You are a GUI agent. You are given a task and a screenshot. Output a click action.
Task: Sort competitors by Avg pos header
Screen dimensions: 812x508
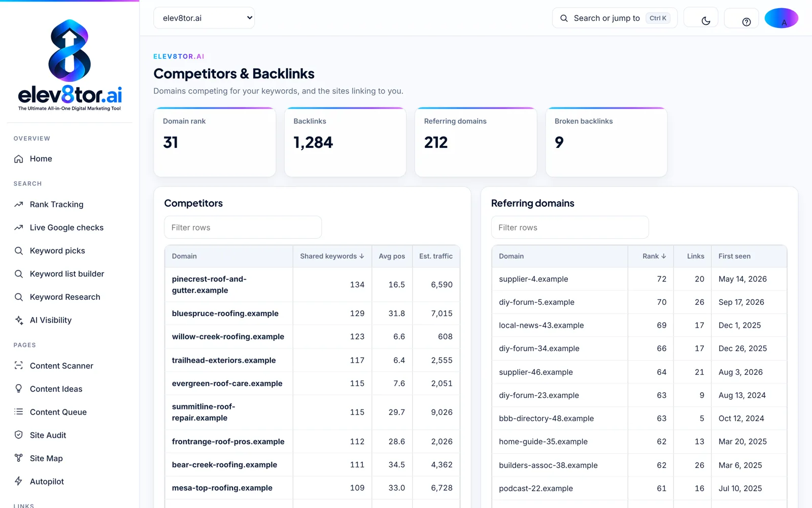pos(392,257)
